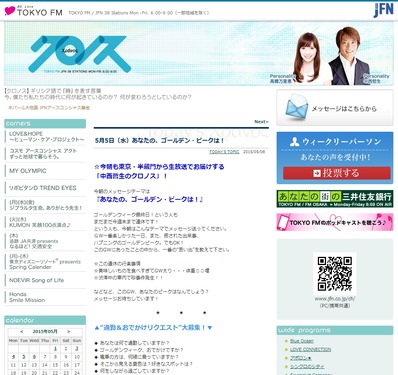
Task: Open the メッセージはこちらから banner
Action: click(335, 108)
